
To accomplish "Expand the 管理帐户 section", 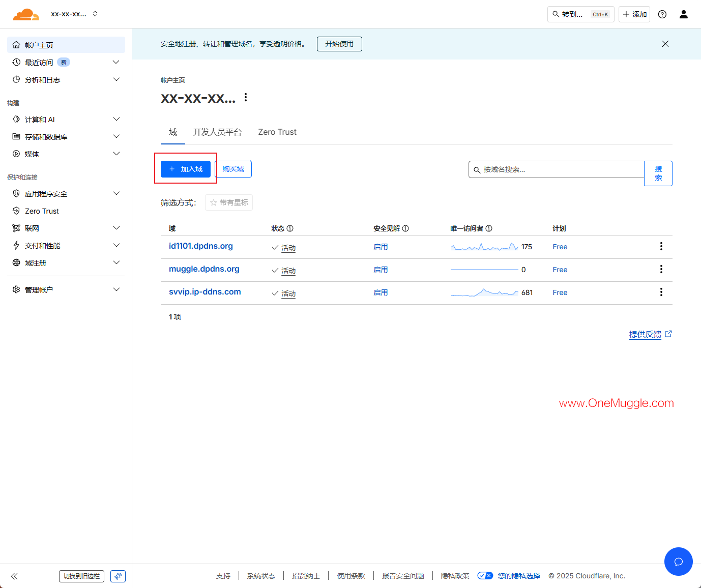I will coord(116,289).
